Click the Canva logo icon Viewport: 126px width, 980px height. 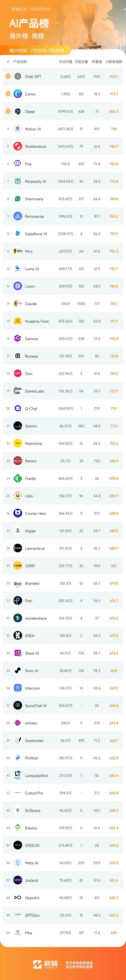point(18,94)
